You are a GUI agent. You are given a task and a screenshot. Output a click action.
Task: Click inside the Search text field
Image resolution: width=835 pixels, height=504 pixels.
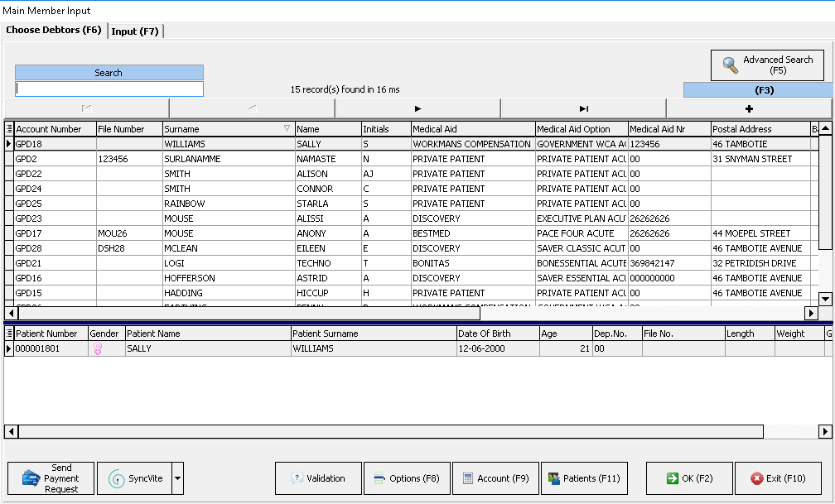point(109,89)
